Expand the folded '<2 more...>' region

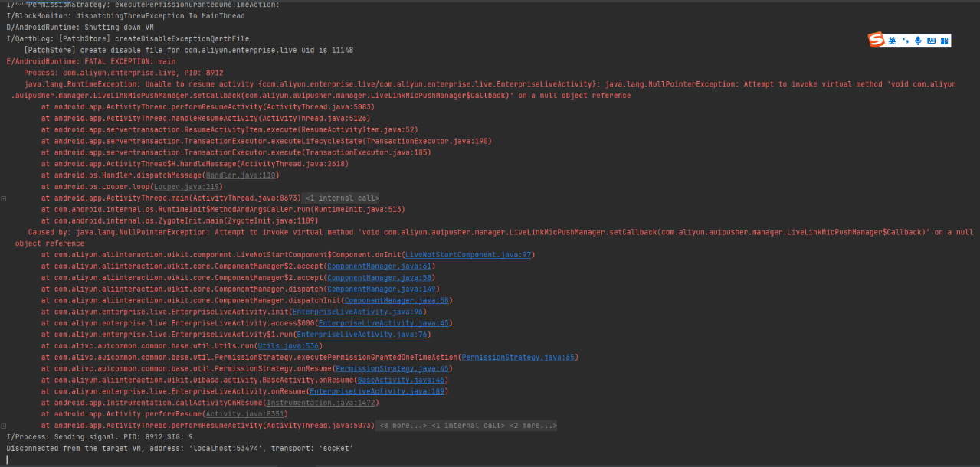point(532,426)
